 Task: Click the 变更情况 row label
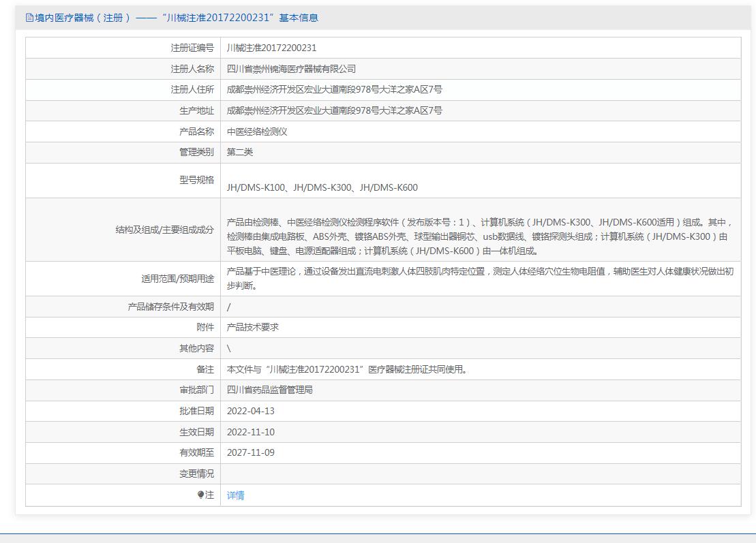[196, 474]
